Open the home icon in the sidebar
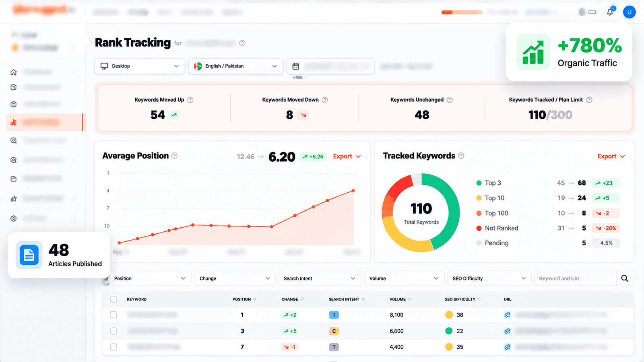Viewport: 644px width, 362px height. point(13,72)
